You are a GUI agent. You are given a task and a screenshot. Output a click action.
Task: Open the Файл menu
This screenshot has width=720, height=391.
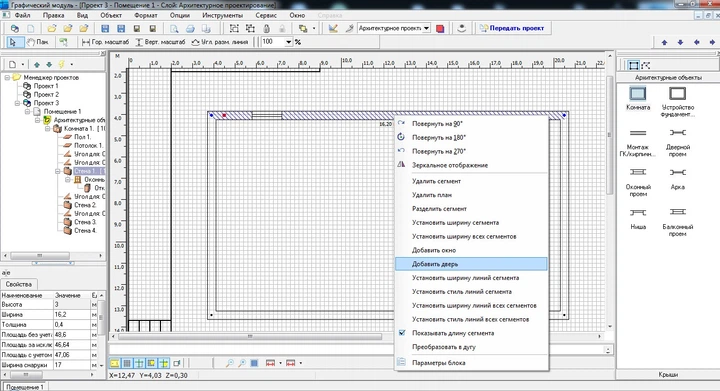click(x=22, y=15)
